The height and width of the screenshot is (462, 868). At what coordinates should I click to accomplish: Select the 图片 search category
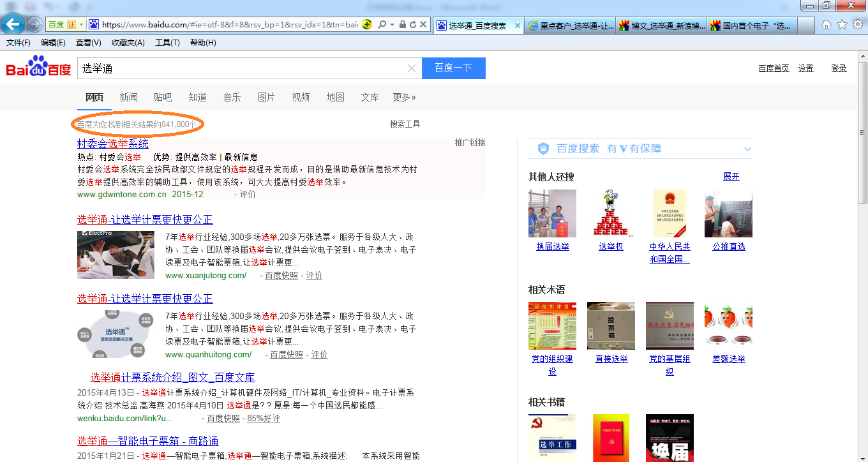pos(266,97)
